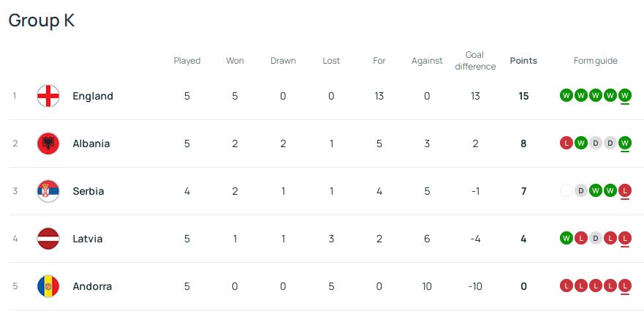
Task: Click the England flag icon
Action: pyautogui.click(x=48, y=96)
